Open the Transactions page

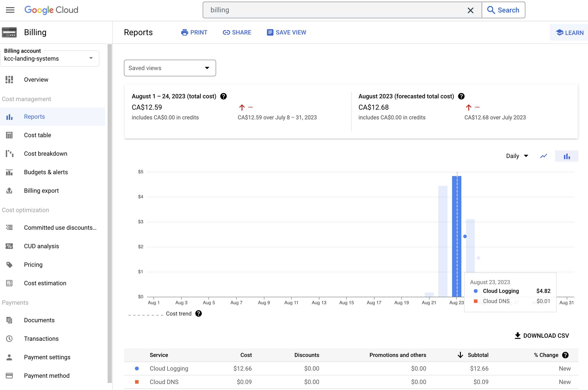click(41, 338)
